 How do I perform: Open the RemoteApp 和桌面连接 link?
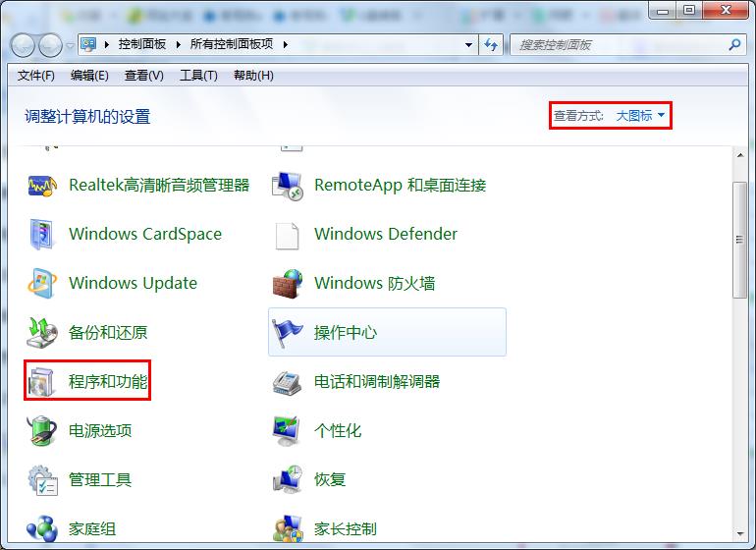point(400,186)
